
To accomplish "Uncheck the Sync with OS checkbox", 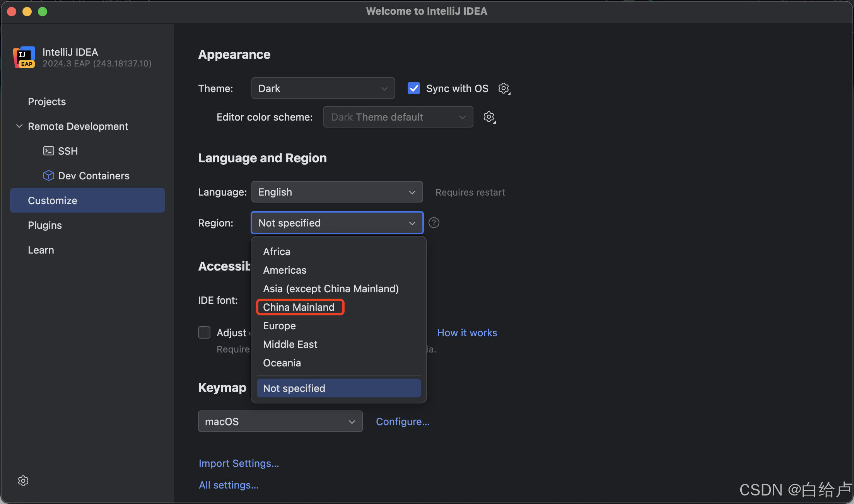I will (x=414, y=89).
